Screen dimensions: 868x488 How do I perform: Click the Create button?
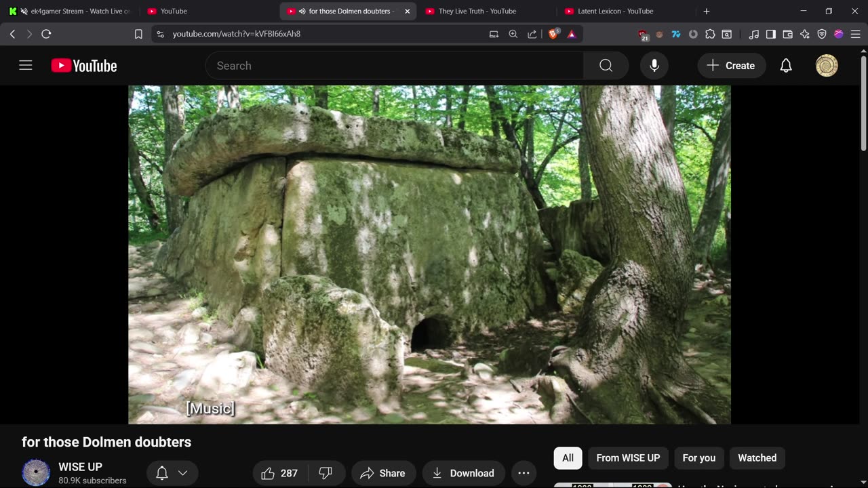point(731,66)
